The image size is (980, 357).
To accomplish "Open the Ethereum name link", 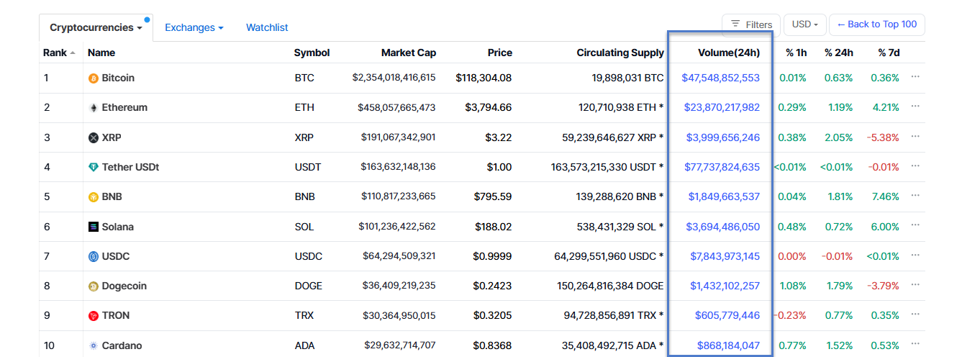I will click(x=124, y=107).
